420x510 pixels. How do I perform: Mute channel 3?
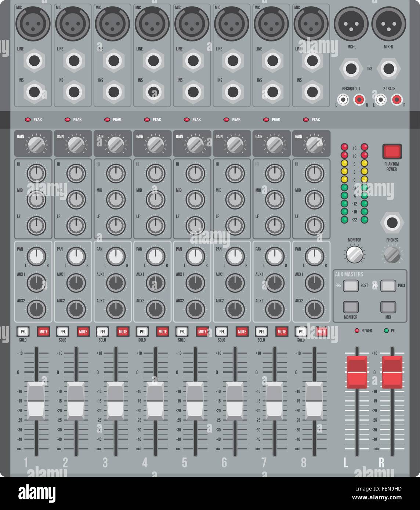[123, 332]
